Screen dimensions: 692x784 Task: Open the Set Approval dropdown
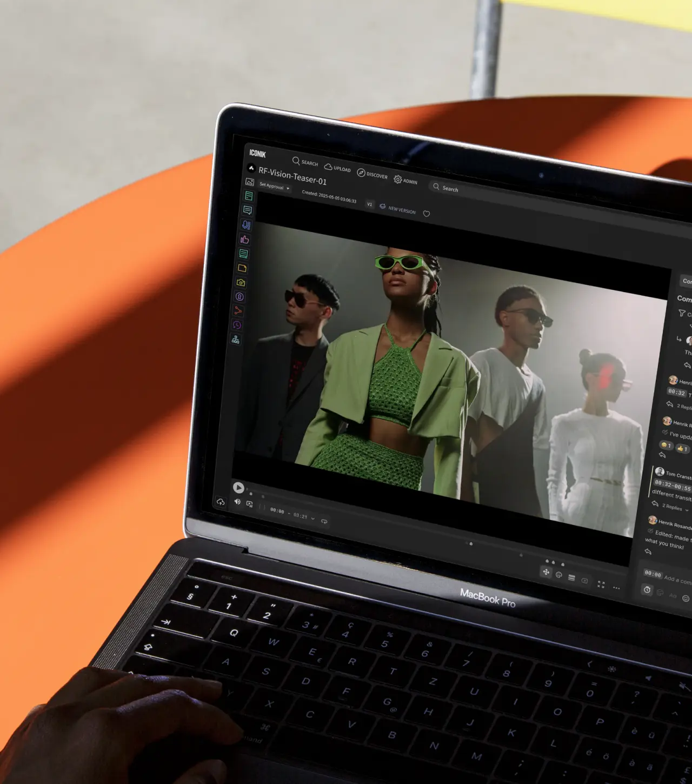point(274,186)
